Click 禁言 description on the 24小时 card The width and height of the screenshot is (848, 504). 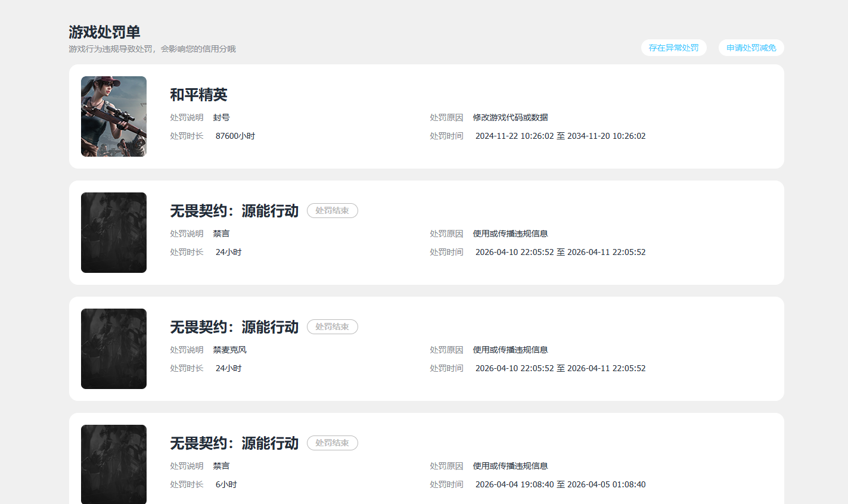coord(221,234)
